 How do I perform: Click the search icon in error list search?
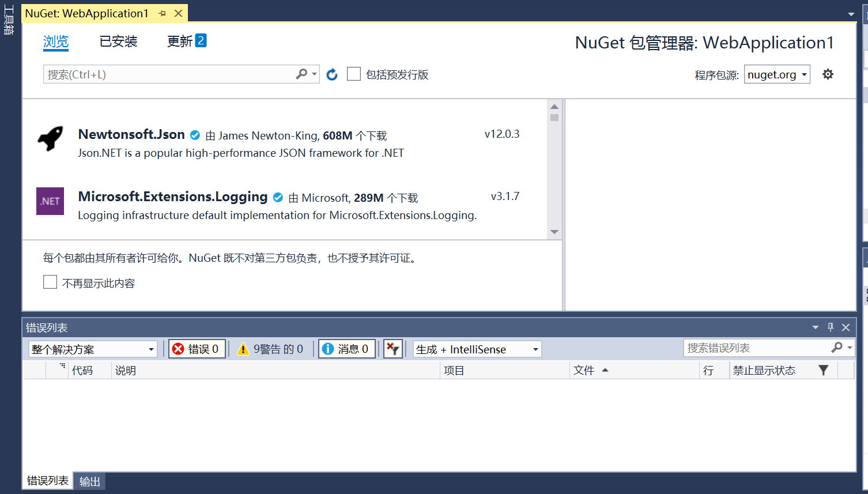[x=837, y=348]
